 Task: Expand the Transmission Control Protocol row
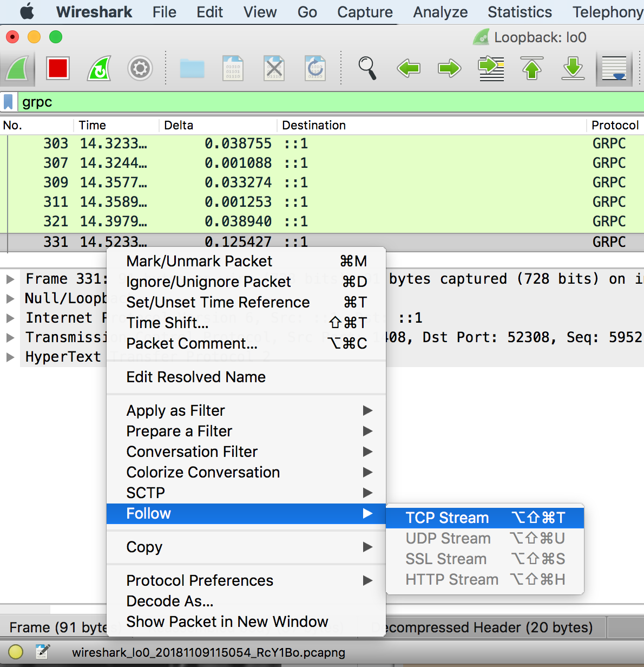10,338
